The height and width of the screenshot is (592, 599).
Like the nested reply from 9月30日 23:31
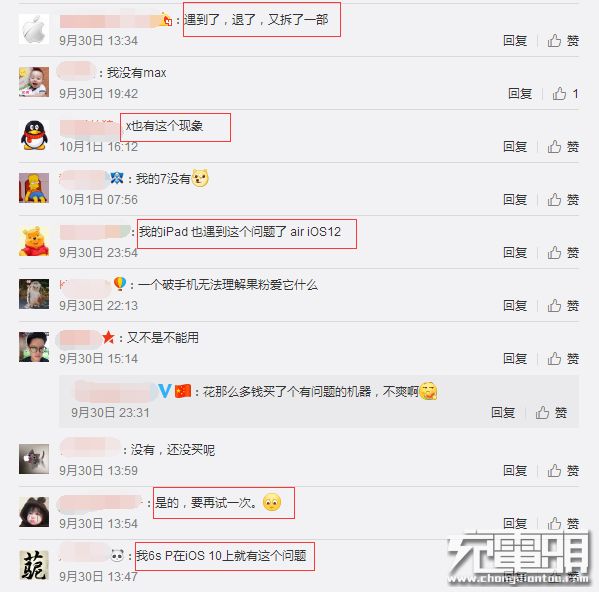551,412
